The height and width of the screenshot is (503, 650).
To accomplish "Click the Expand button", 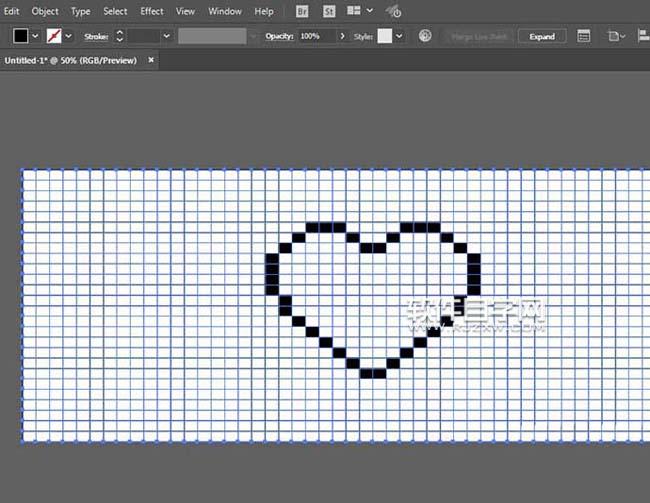I will [542, 36].
